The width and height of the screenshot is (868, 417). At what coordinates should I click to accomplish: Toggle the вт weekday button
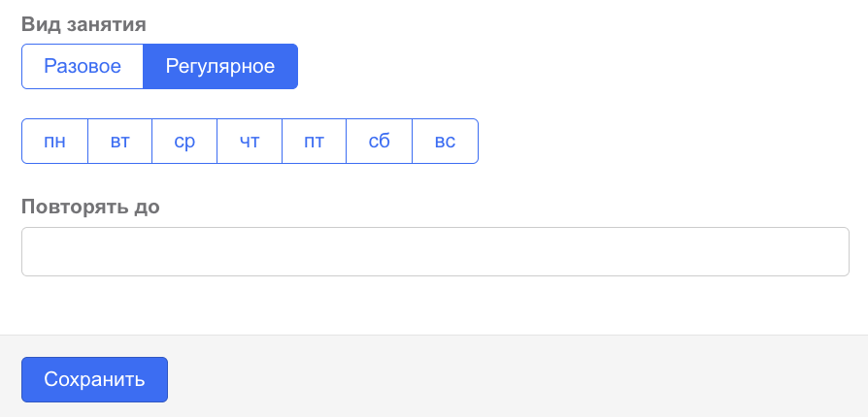point(120,142)
